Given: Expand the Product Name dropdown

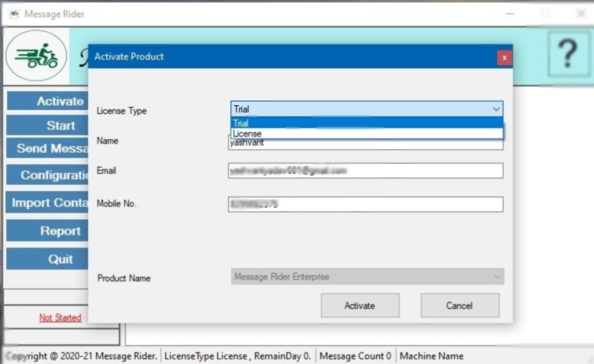Looking at the screenshot, I should pos(367,277).
